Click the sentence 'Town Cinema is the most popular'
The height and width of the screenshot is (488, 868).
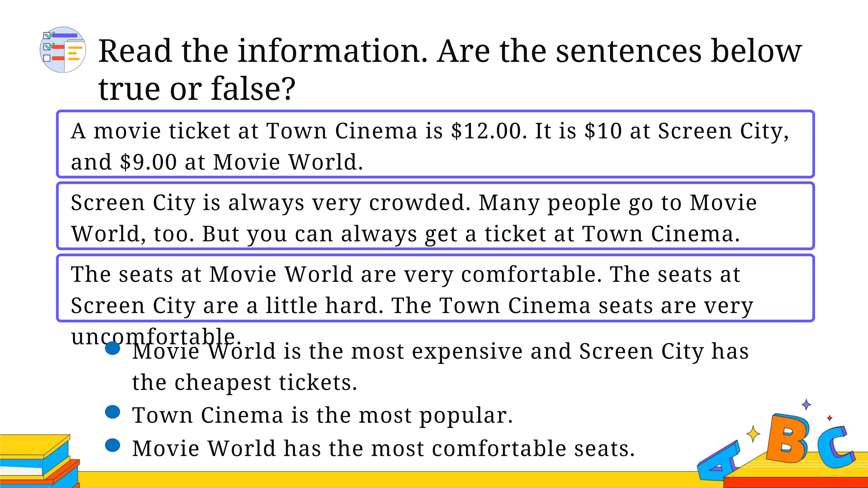point(322,415)
